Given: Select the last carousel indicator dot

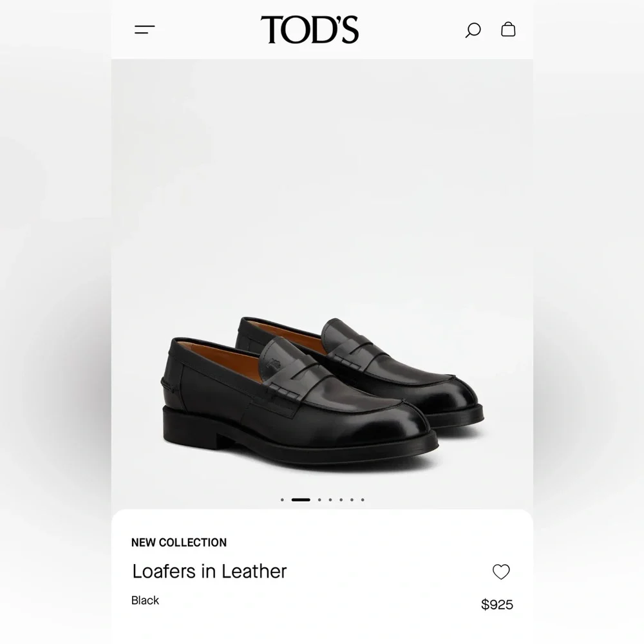Looking at the screenshot, I should pos(363,500).
